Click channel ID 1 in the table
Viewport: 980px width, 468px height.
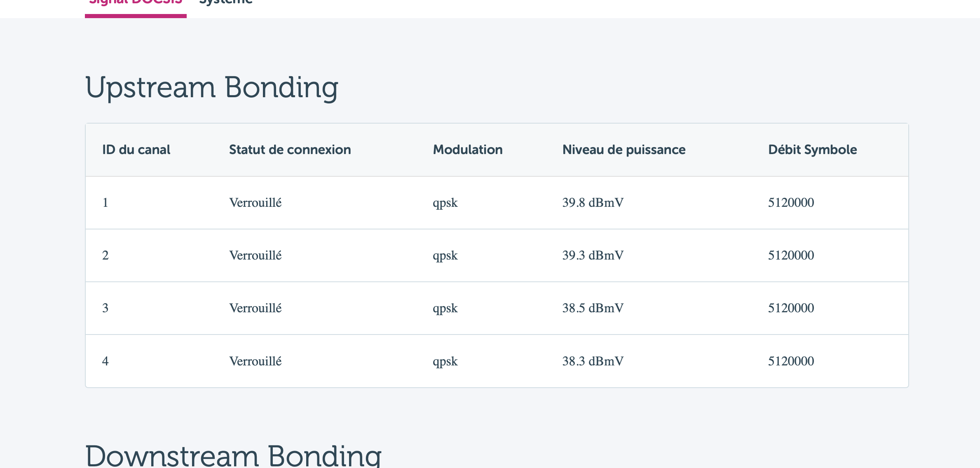[106, 203]
